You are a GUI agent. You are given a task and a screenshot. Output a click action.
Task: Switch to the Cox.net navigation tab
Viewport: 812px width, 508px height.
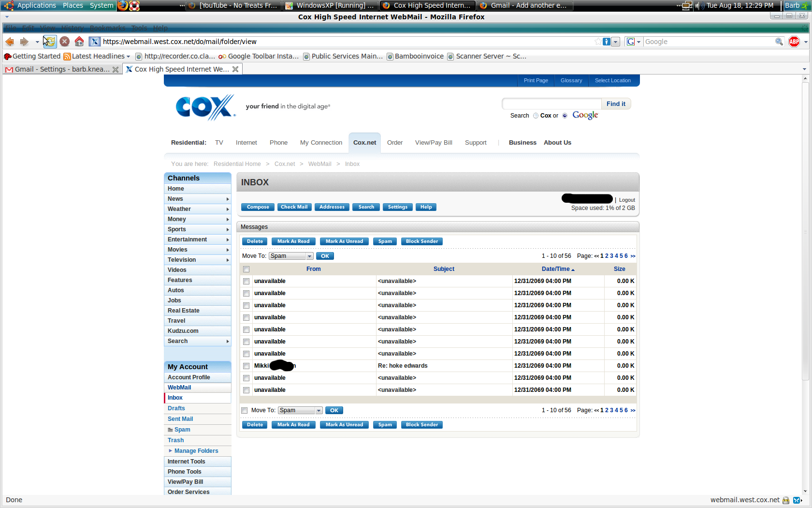tap(364, 143)
